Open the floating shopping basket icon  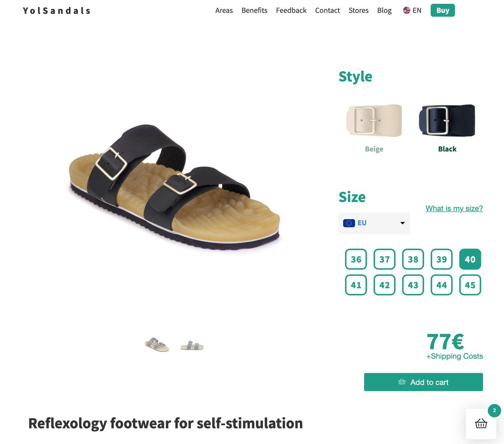click(x=481, y=423)
